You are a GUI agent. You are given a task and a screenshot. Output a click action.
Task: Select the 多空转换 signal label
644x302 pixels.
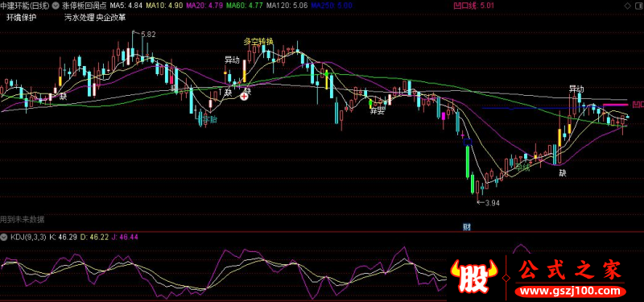pyautogui.click(x=258, y=42)
